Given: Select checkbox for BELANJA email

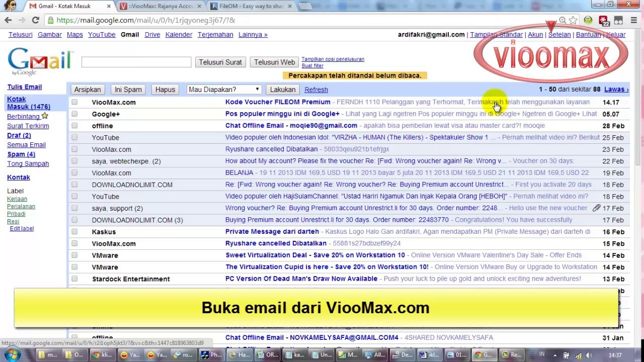Looking at the screenshot, I should pos(74,173).
